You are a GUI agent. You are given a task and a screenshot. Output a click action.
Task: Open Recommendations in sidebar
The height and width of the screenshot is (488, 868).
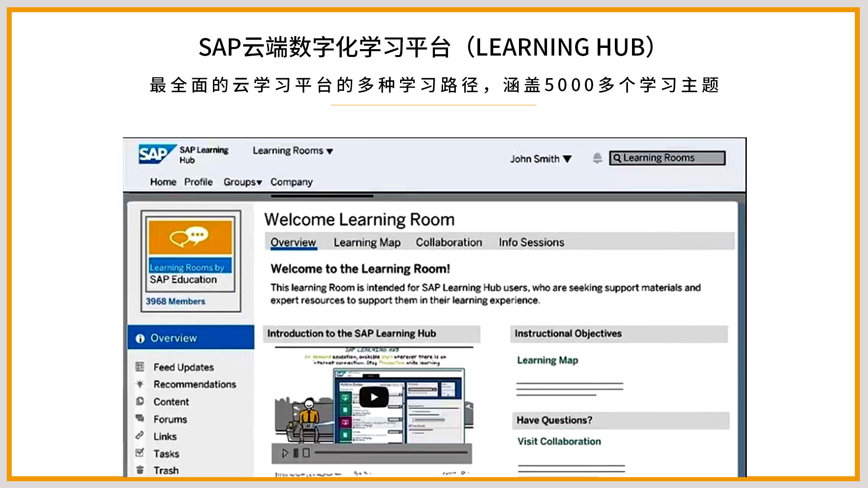click(x=195, y=385)
